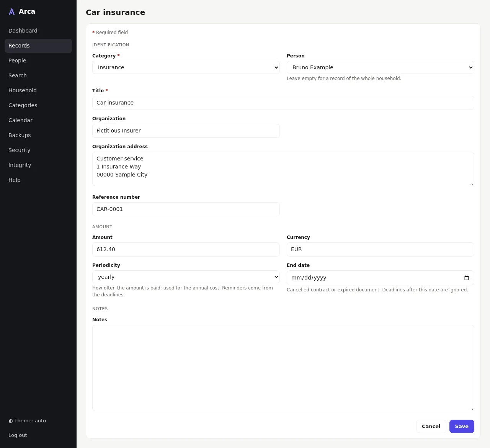Click the Title input field

(x=283, y=103)
